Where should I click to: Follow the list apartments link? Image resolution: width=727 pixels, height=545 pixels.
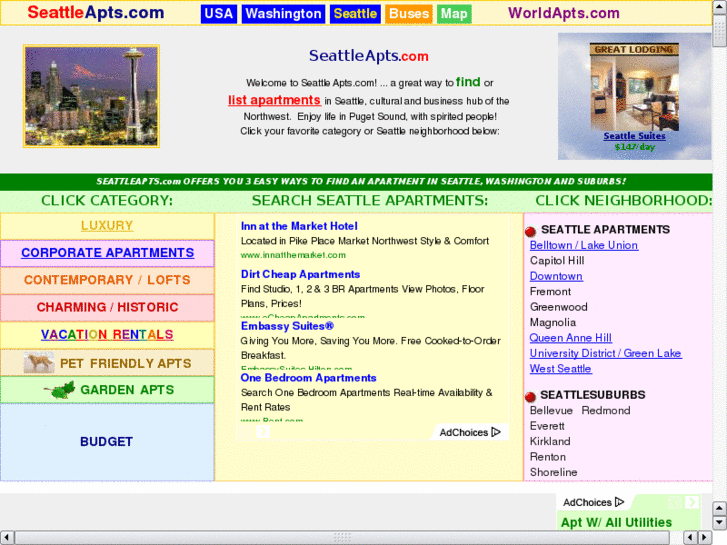274,100
